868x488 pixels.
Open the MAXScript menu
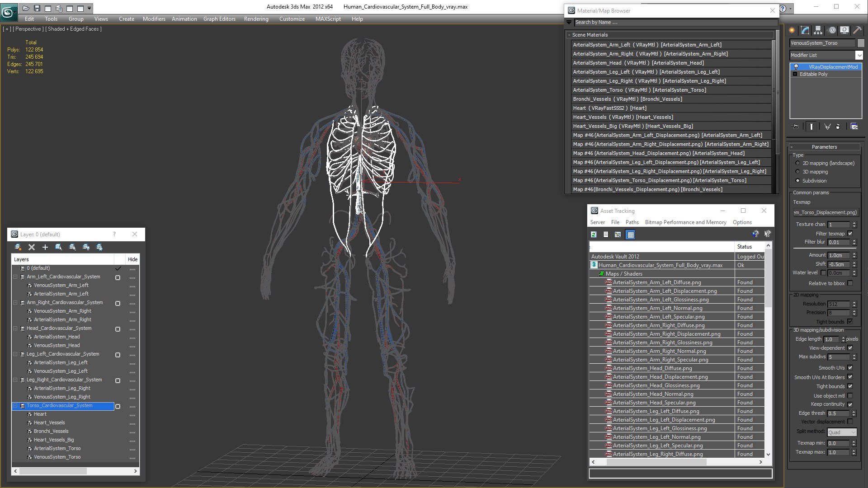coord(328,19)
